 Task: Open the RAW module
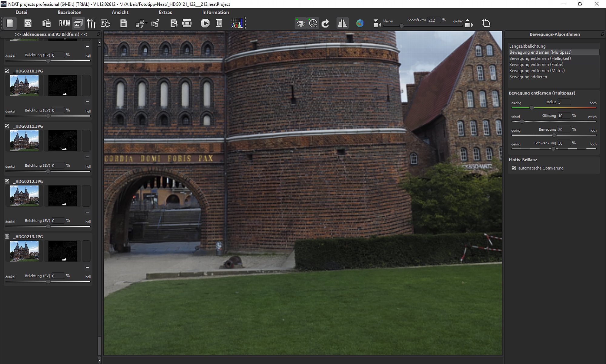(x=65, y=23)
